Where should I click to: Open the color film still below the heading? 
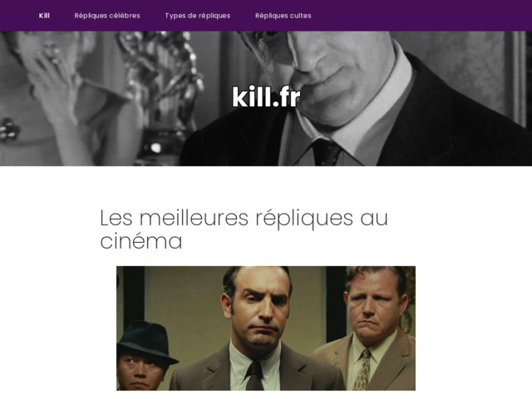coord(266,328)
